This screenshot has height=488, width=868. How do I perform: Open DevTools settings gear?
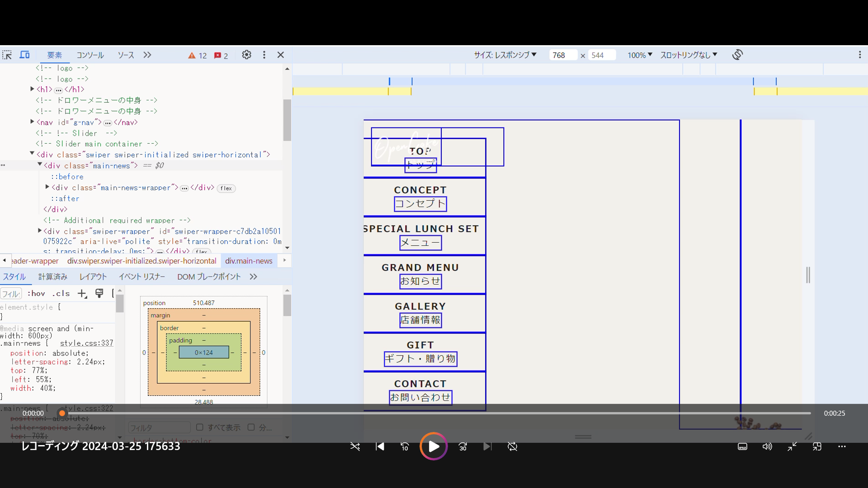tap(246, 55)
